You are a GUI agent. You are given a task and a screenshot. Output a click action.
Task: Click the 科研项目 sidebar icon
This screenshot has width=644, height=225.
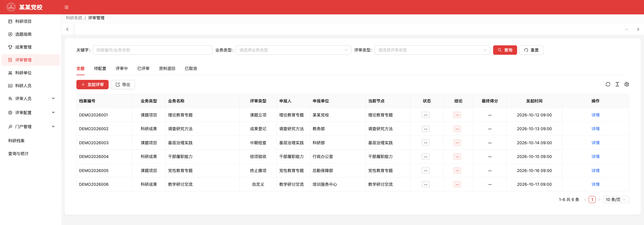point(10,21)
